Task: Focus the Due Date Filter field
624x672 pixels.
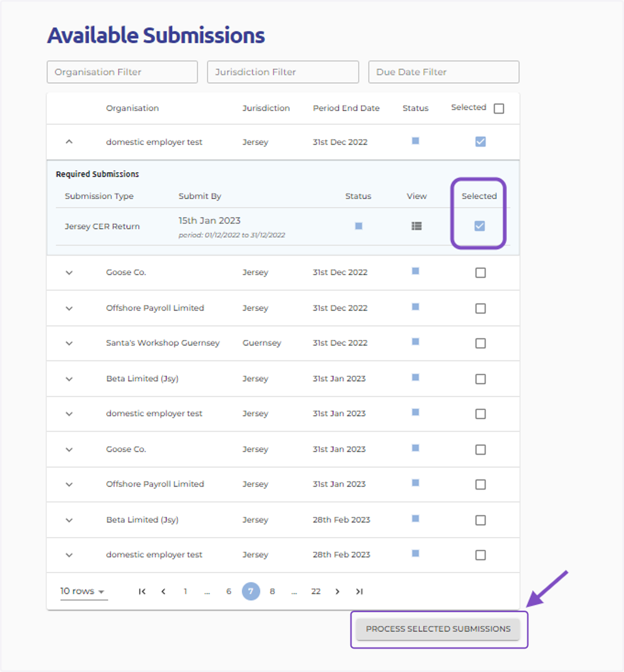Action: (x=444, y=72)
